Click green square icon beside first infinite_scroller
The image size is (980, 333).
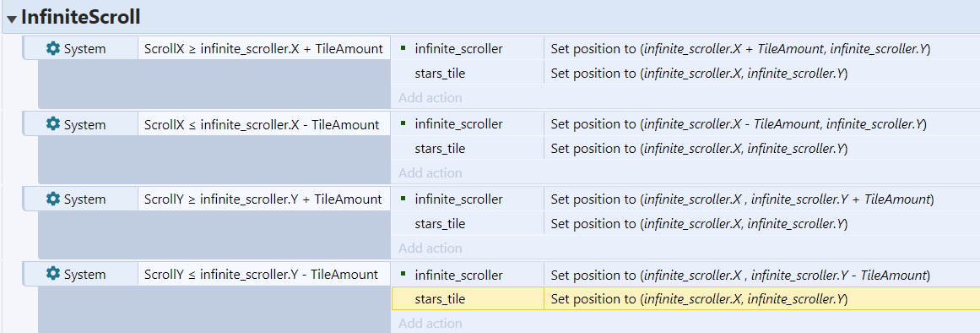pos(403,47)
